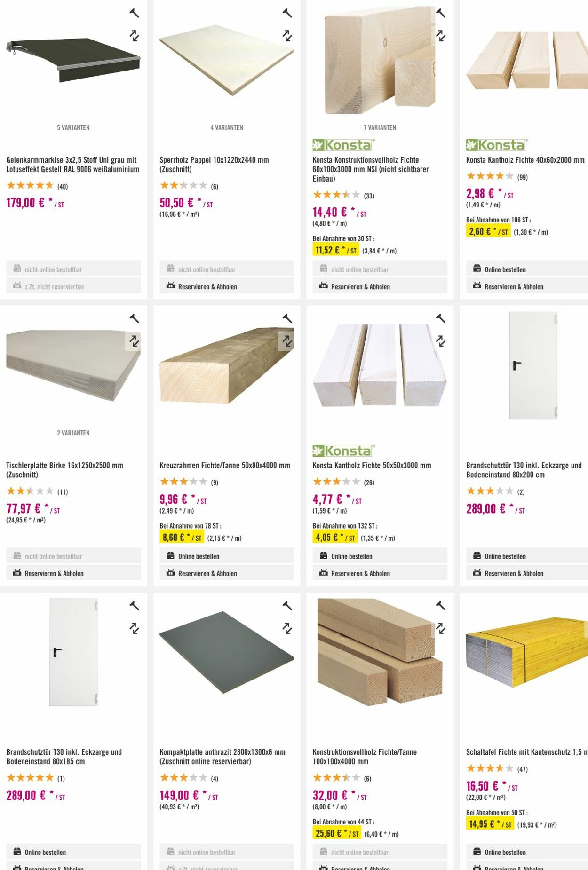This screenshot has width=588, height=870.
Task: Click compare arrows on Konsta Kantholz 50x50x3000 card
Action: [441, 341]
